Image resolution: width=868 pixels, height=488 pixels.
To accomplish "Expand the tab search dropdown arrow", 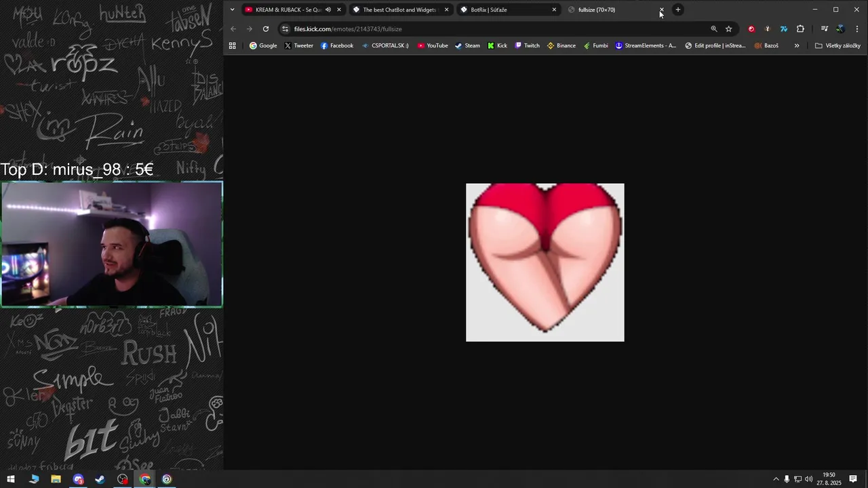I will (232, 9).
